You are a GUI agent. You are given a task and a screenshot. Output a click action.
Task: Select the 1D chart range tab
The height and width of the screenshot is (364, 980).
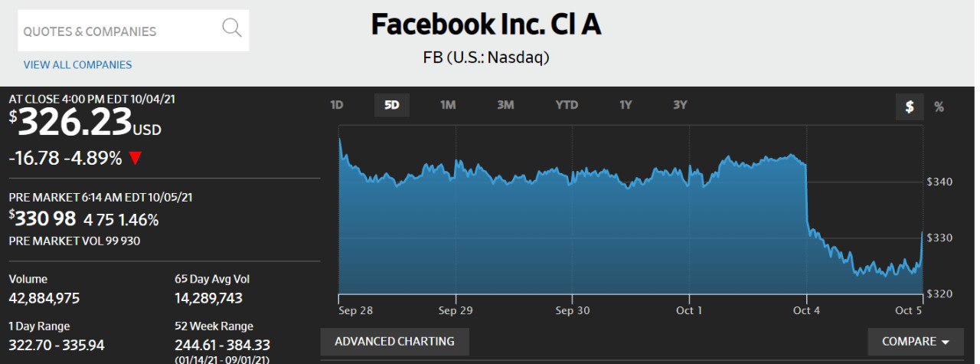[337, 105]
